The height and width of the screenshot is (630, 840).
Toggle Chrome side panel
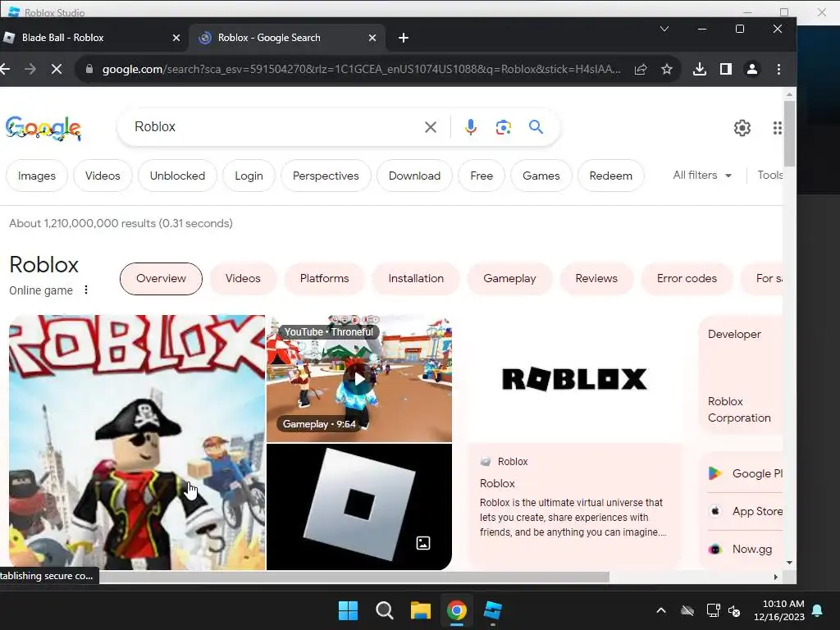726,69
